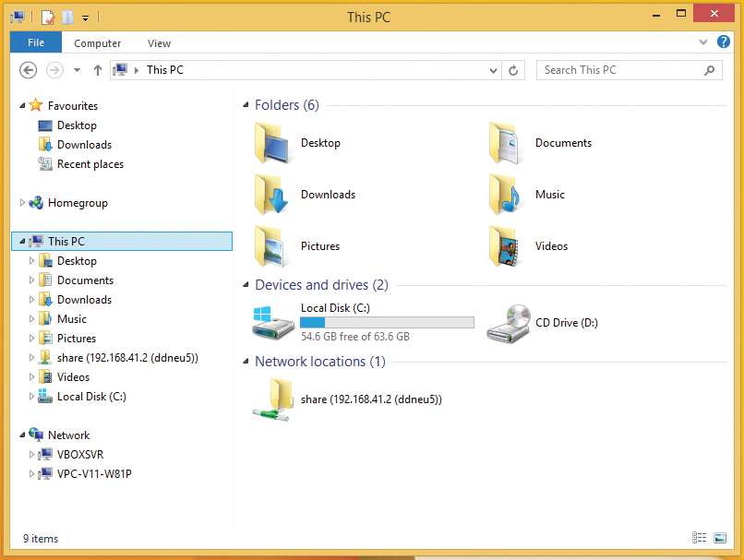Image resolution: width=744 pixels, height=560 pixels.
Task: Click the disk usage bar of Local Disk (C:)
Action: coord(386,322)
